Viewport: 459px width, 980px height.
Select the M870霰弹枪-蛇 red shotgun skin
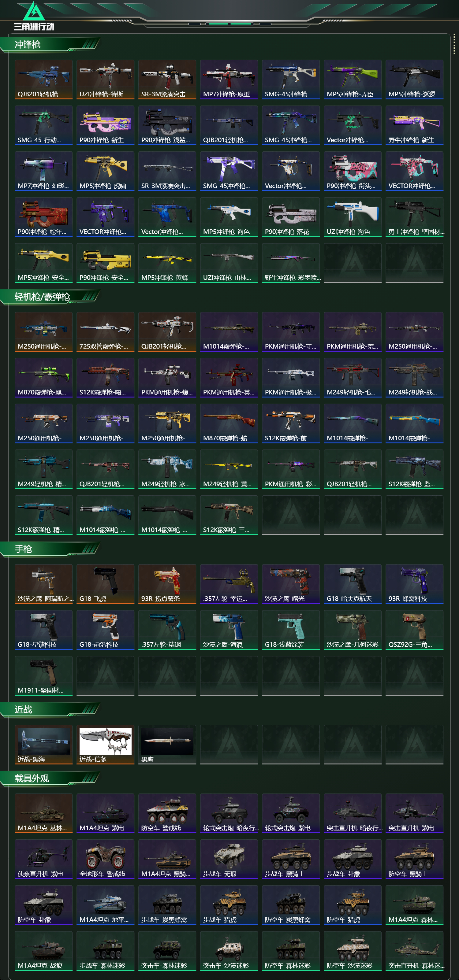click(x=229, y=423)
